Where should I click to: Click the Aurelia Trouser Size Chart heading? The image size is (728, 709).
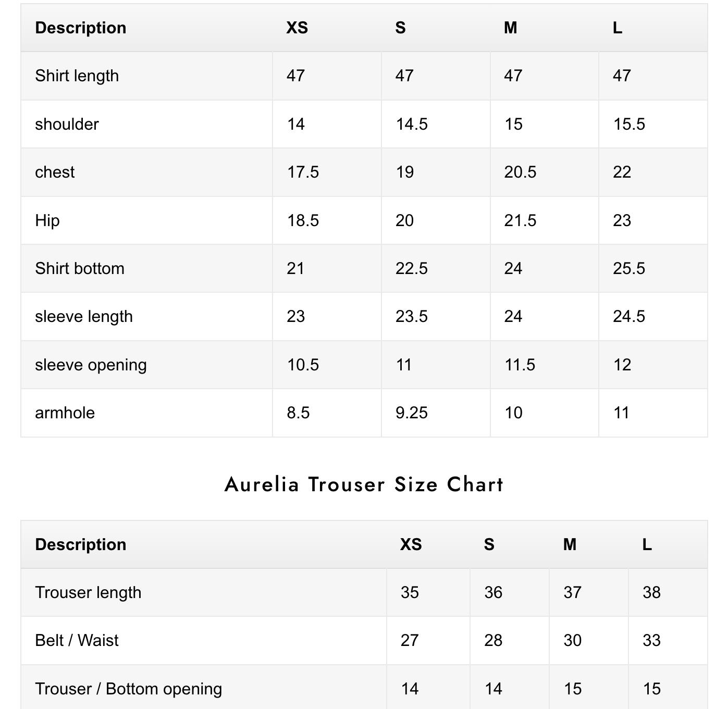click(364, 484)
